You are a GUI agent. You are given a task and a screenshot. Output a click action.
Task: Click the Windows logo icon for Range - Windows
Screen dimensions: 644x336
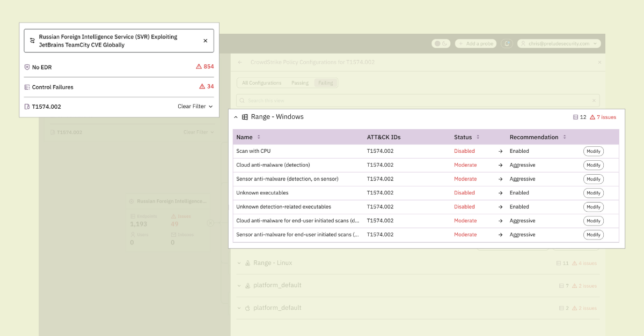pyautogui.click(x=245, y=117)
